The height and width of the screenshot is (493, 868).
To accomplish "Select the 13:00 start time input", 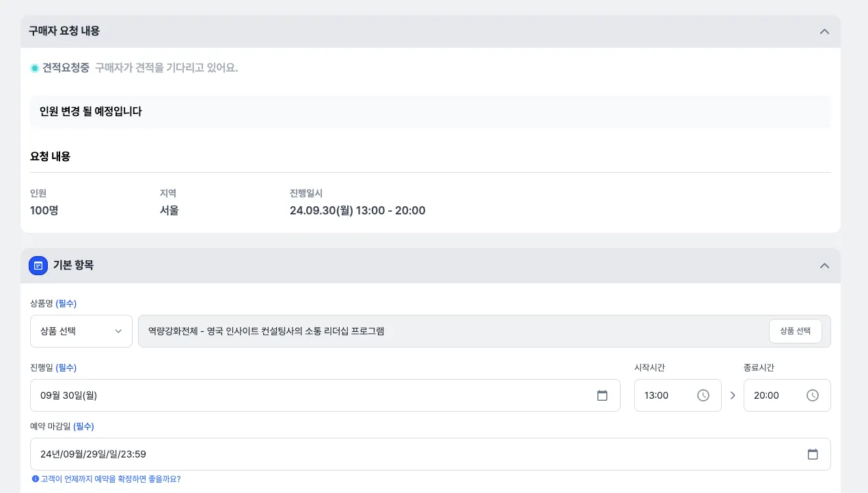I will [x=666, y=395].
